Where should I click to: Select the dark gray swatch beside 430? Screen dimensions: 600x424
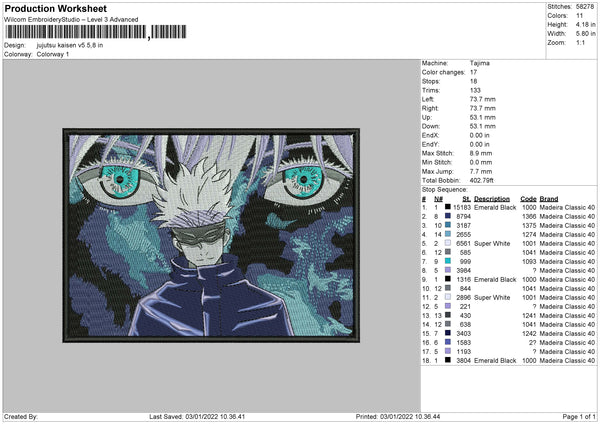point(448,315)
